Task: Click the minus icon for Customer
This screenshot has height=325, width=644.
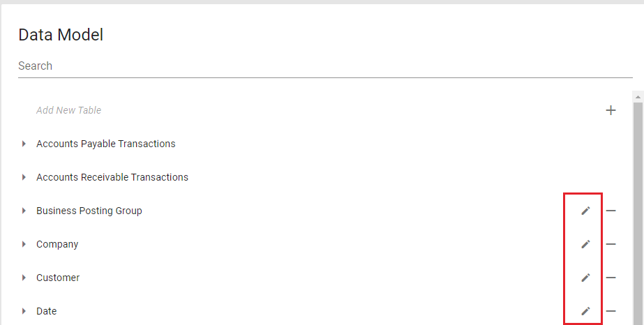Action: click(x=611, y=278)
